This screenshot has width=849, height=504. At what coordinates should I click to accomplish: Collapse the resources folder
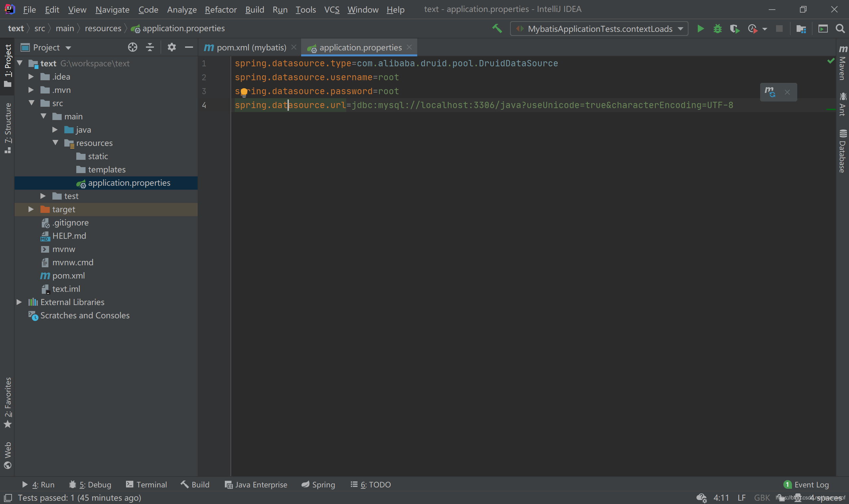click(x=55, y=143)
